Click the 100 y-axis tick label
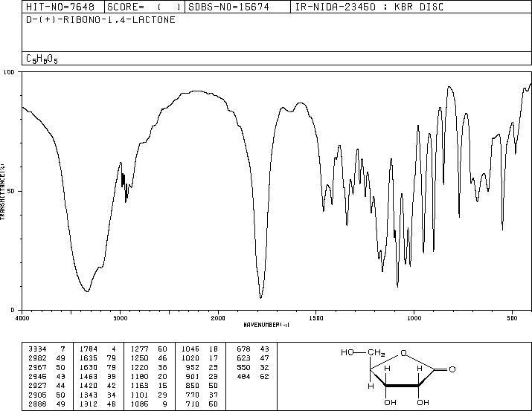532x411 pixels. [x=9, y=72]
